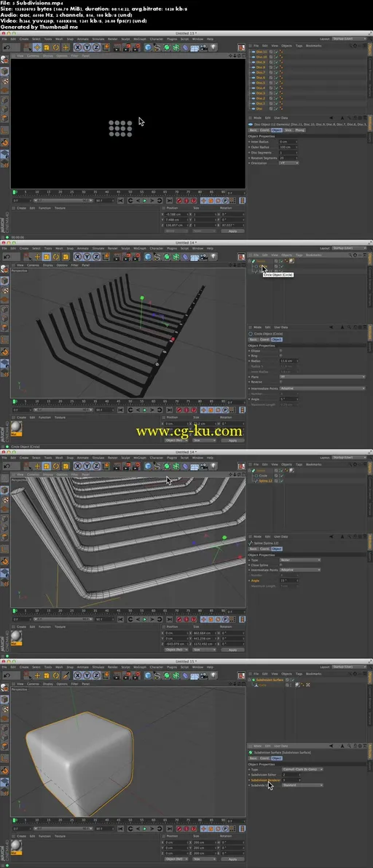Select Move tool in Untitled 13 toolbar

(37, 47)
